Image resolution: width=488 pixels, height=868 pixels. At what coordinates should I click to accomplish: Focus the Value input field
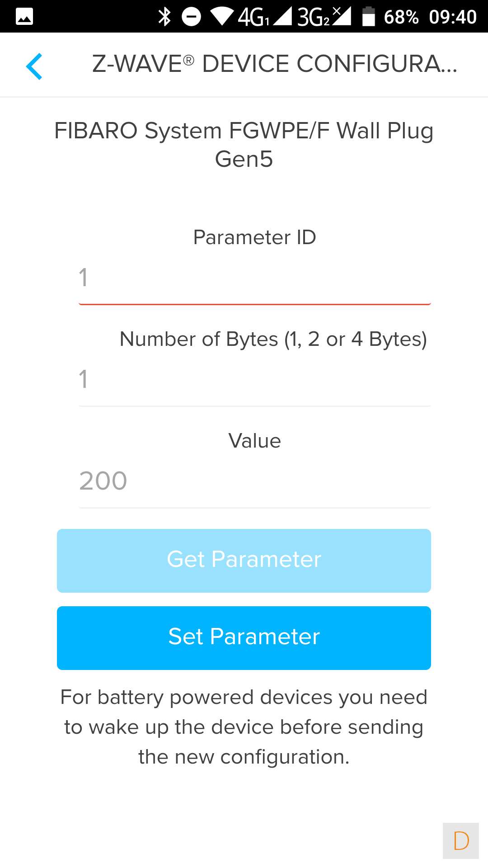click(x=254, y=481)
